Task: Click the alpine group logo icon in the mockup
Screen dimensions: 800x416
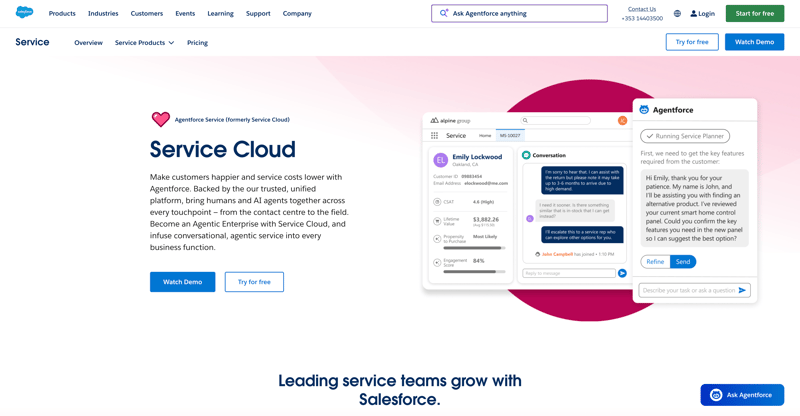Action: (x=434, y=120)
